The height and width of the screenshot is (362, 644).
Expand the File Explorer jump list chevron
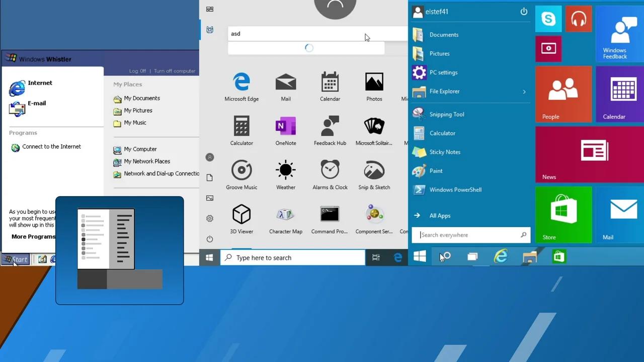click(524, 92)
